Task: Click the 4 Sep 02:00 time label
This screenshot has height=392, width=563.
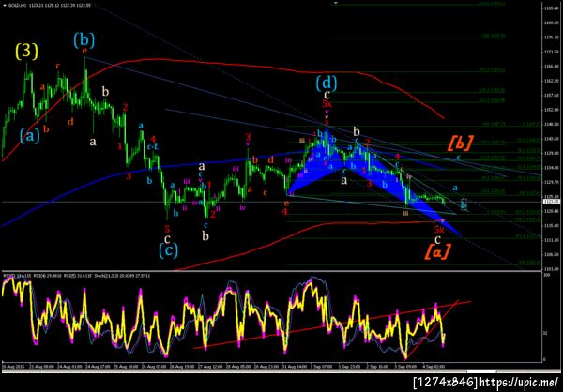Action: click(435, 367)
